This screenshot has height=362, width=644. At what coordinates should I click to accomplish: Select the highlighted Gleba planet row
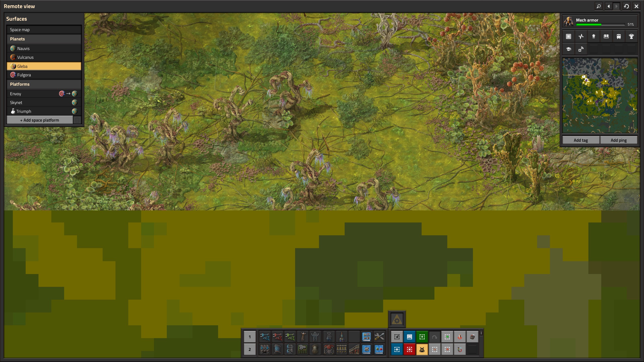44,66
